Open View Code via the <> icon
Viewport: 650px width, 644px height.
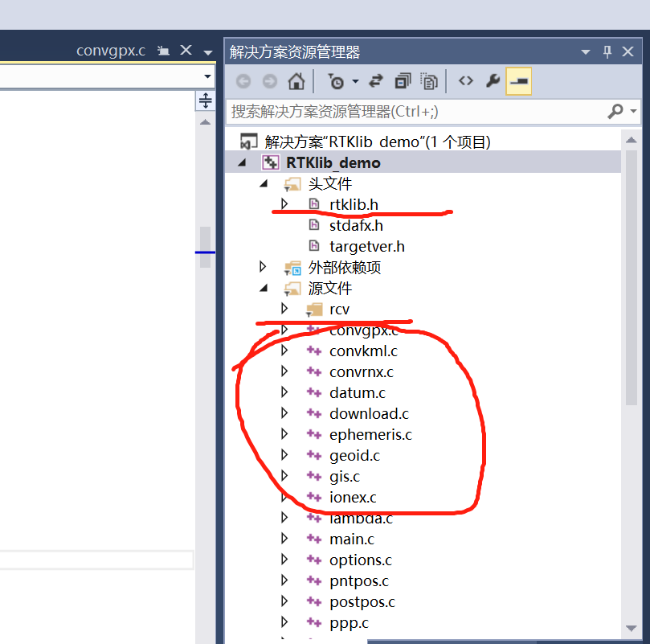pos(466,80)
